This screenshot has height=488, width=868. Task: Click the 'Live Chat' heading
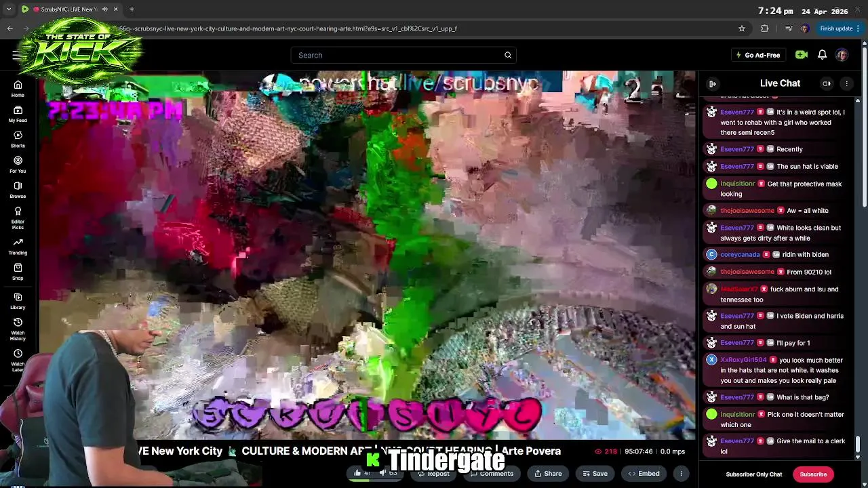tap(780, 83)
